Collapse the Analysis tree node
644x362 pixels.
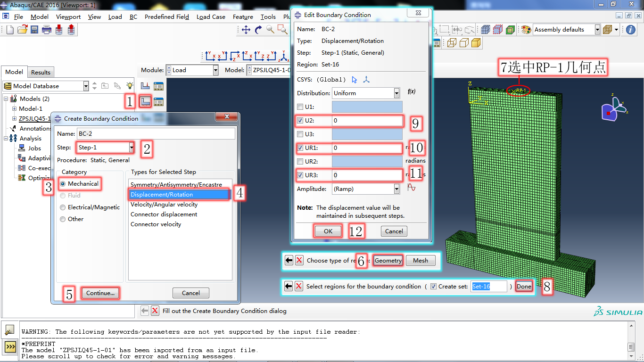click(6, 139)
